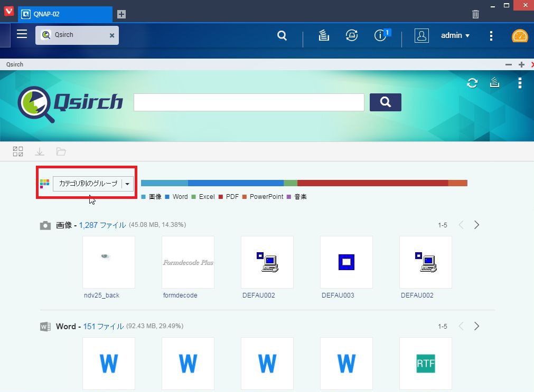
Task: Click the 音楽 legend label
Action: [301, 197]
